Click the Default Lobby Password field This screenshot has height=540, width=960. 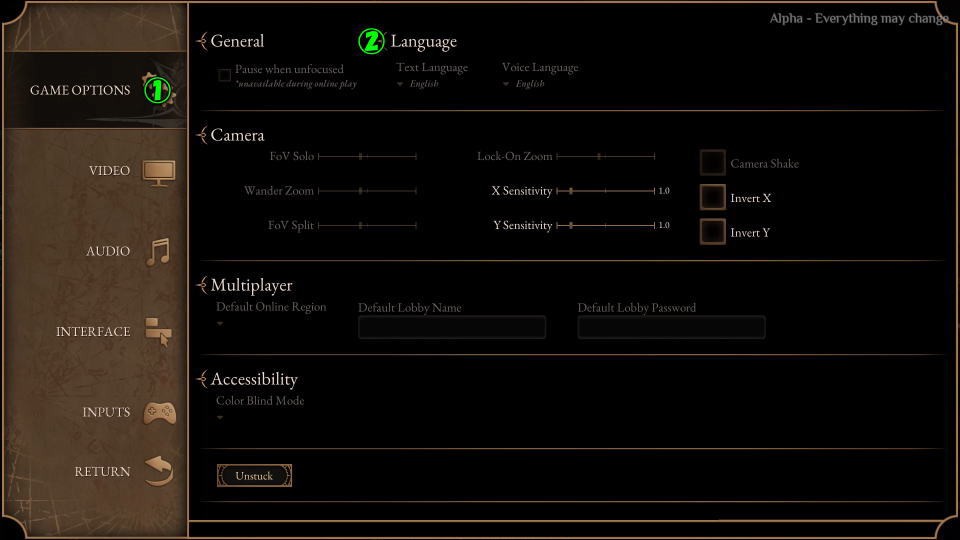[x=672, y=328]
